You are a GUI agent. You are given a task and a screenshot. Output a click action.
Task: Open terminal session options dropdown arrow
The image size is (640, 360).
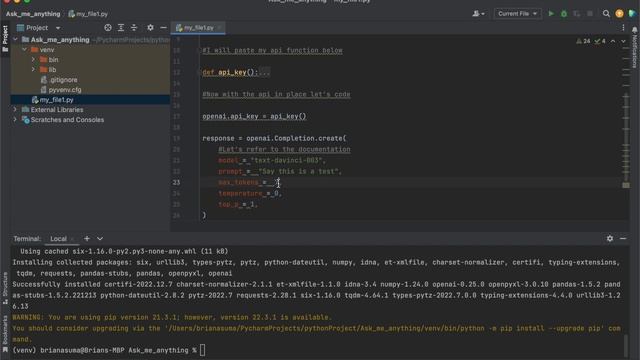coord(100,238)
